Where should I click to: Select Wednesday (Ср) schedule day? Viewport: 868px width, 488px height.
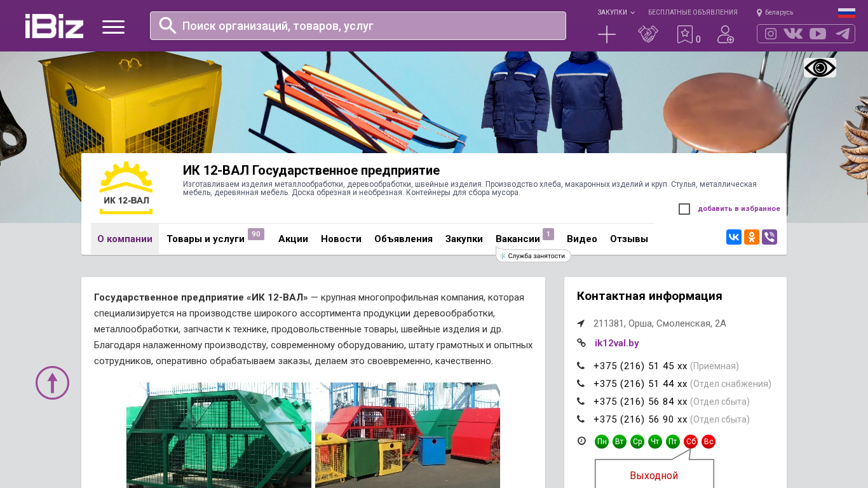tap(637, 442)
